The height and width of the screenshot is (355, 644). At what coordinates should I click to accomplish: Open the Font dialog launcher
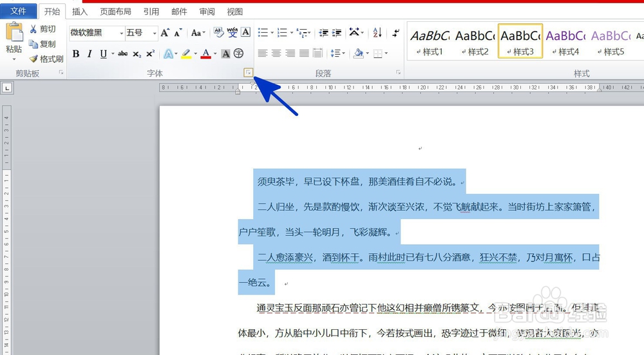(248, 73)
